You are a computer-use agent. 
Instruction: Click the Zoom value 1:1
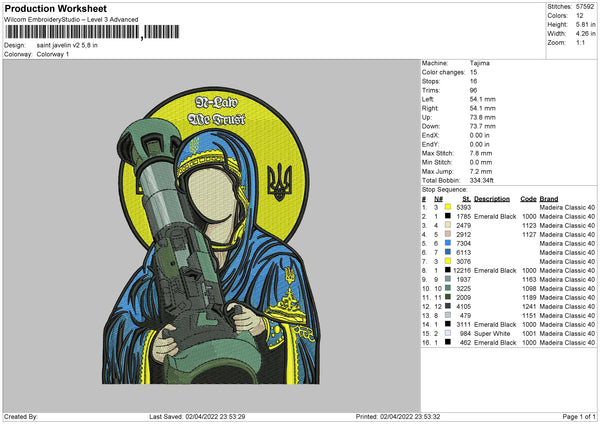click(580, 42)
